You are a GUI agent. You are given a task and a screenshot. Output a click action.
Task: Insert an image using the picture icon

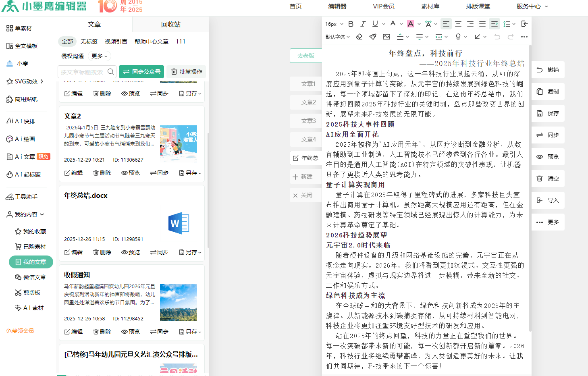[x=386, y=37]
